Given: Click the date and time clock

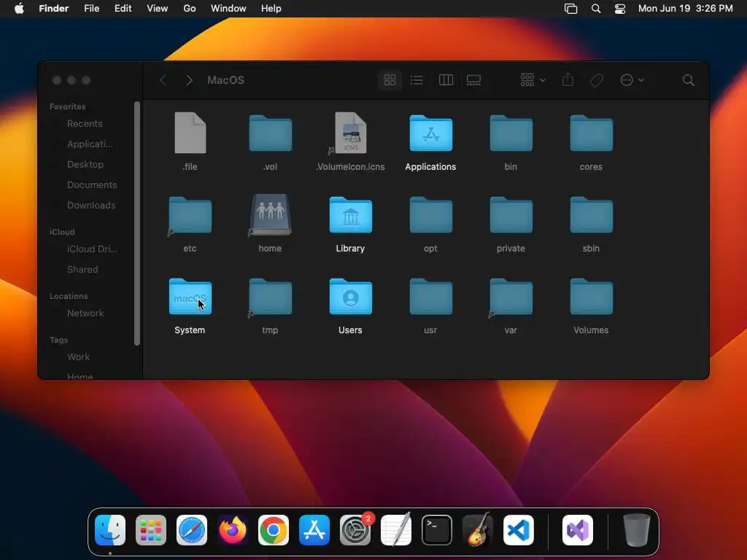Looking at the screenshot, I should 686,9.
